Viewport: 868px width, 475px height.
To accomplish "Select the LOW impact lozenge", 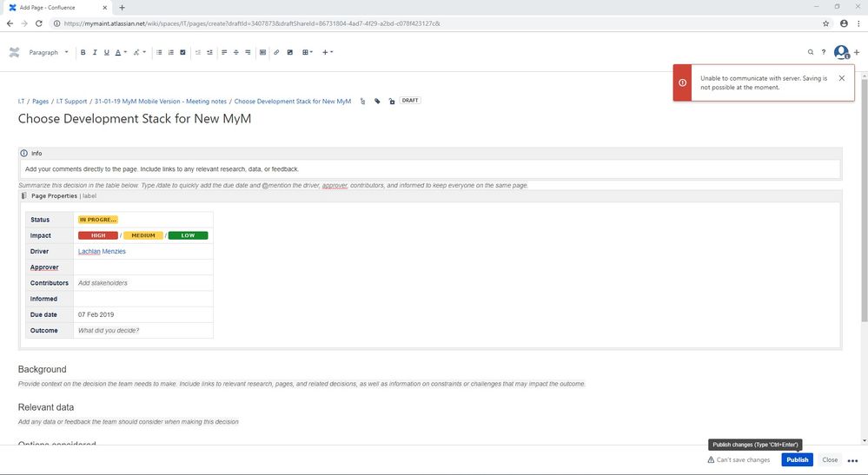I will [x=189, y=235].
